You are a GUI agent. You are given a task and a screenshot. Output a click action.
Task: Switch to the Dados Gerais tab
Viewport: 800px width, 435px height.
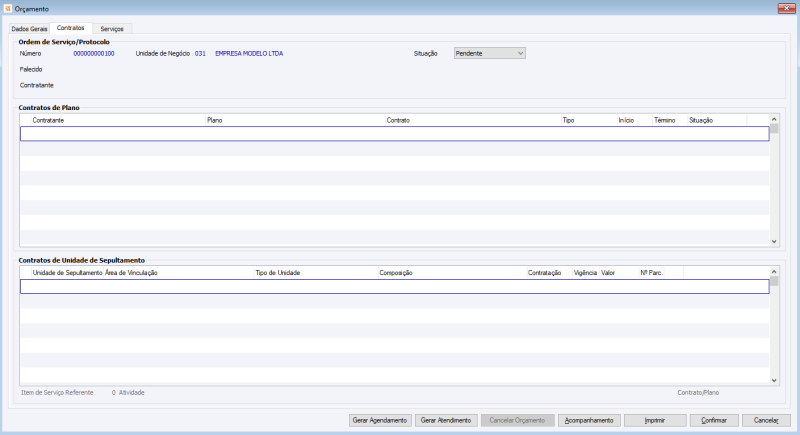click(x=29, y=29)
